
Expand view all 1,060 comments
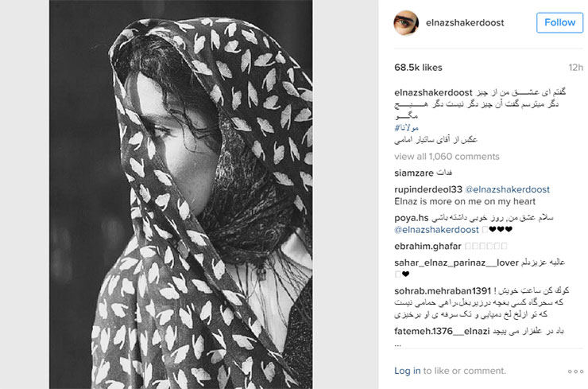pyautogui.click(x=447, y=157)
